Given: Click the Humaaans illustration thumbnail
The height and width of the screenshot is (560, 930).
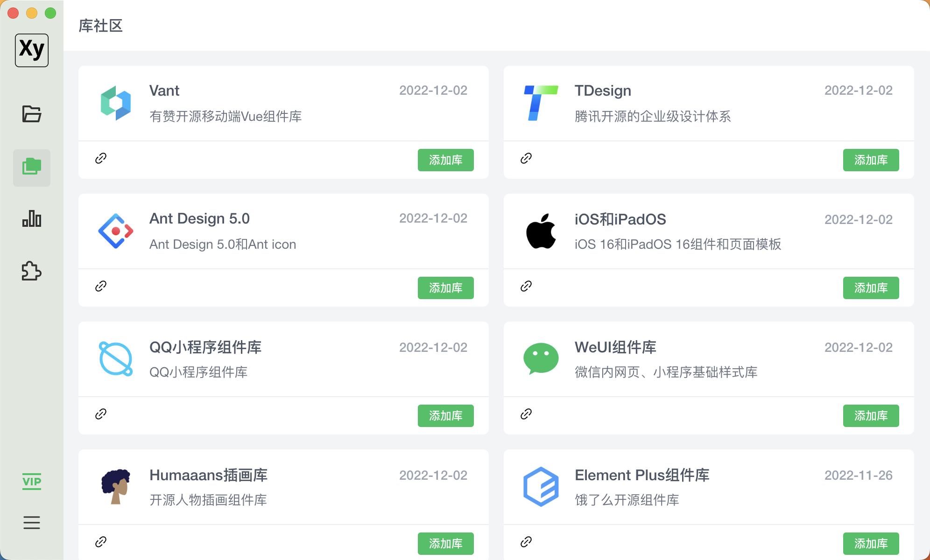Looking at the screenshot, I should [115, 487].
